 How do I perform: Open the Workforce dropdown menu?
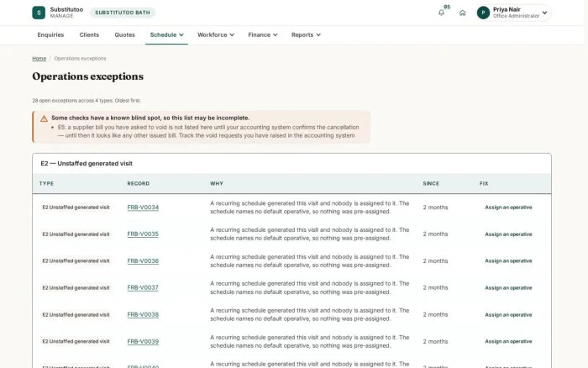pyautogui.click(x=216, y=35)
